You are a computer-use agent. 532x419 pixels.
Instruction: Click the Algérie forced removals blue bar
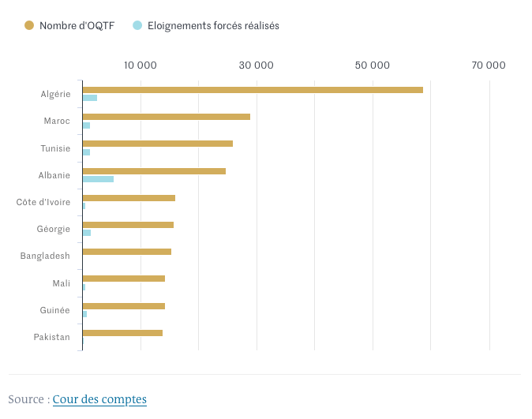90,98
